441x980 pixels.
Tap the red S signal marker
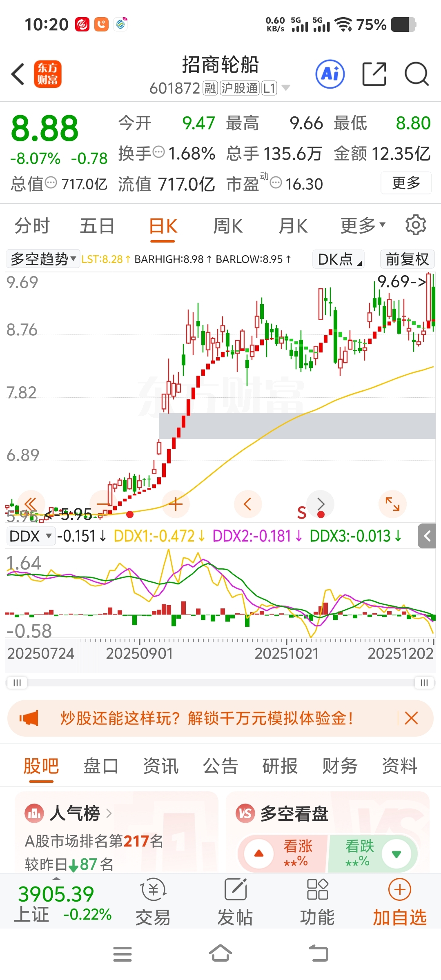coord(302,513)
